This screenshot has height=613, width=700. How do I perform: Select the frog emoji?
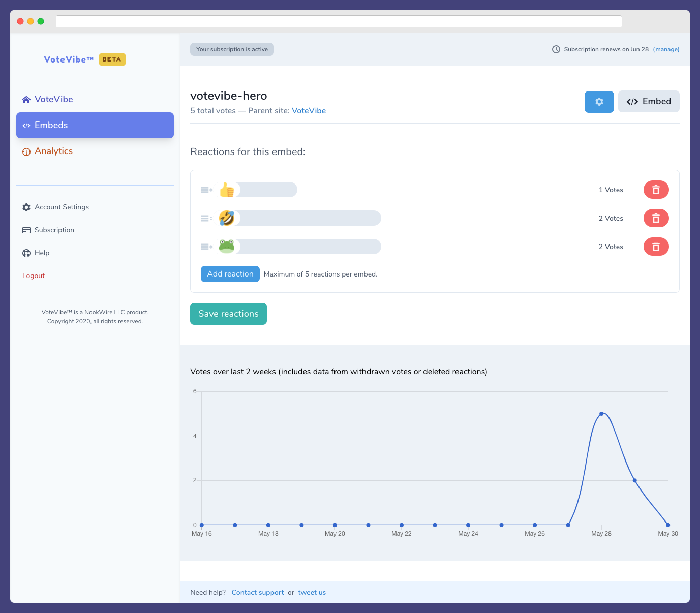(227, 247)
